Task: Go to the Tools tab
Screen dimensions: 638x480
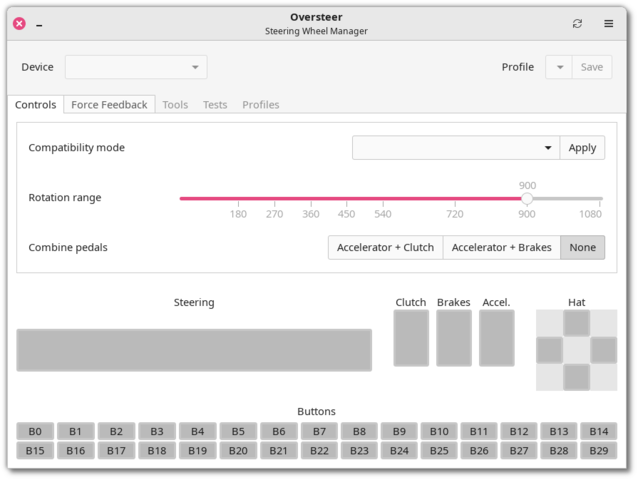Action: coord(175,105)
